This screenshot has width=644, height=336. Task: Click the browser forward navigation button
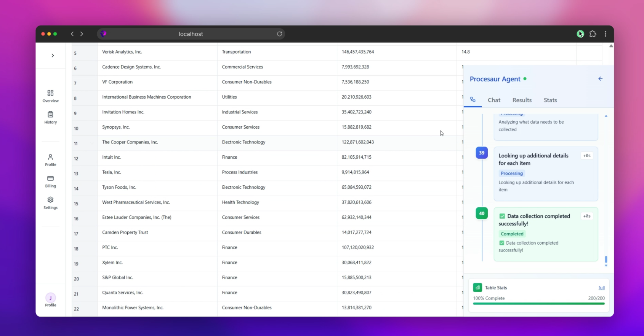point(82,34)
